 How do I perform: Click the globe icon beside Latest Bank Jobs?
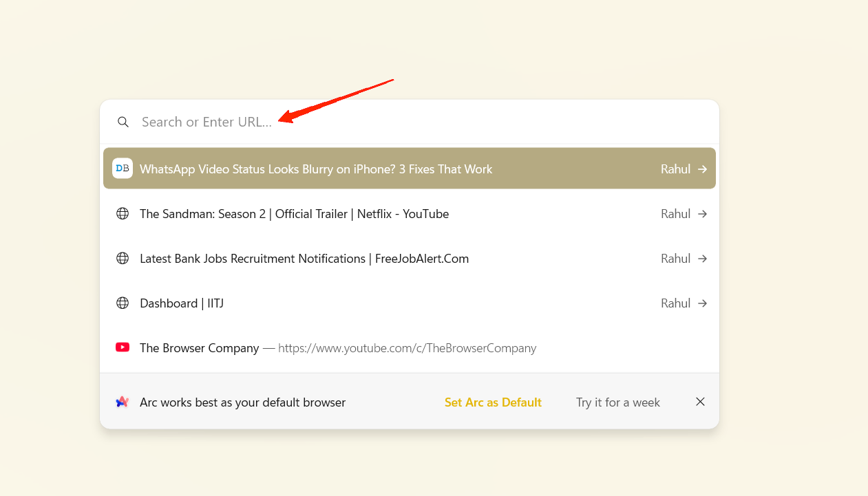coord(123,259)
